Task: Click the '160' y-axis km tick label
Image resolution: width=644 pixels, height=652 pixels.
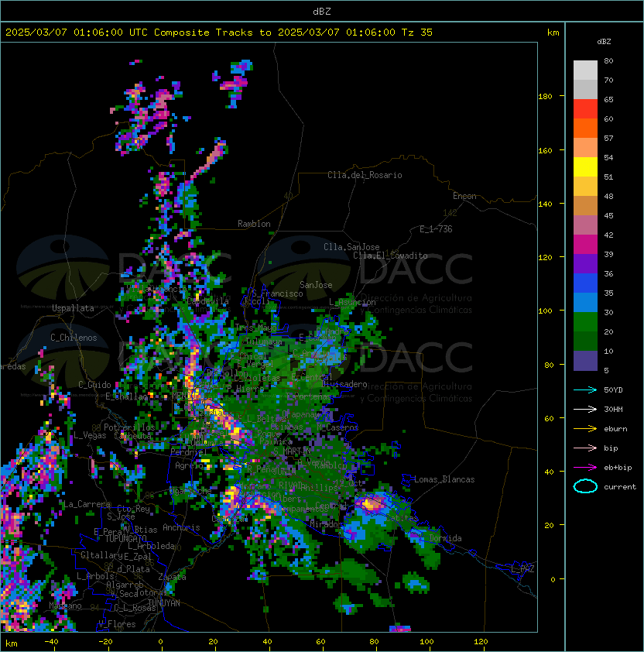Action: tap(545, 150)
